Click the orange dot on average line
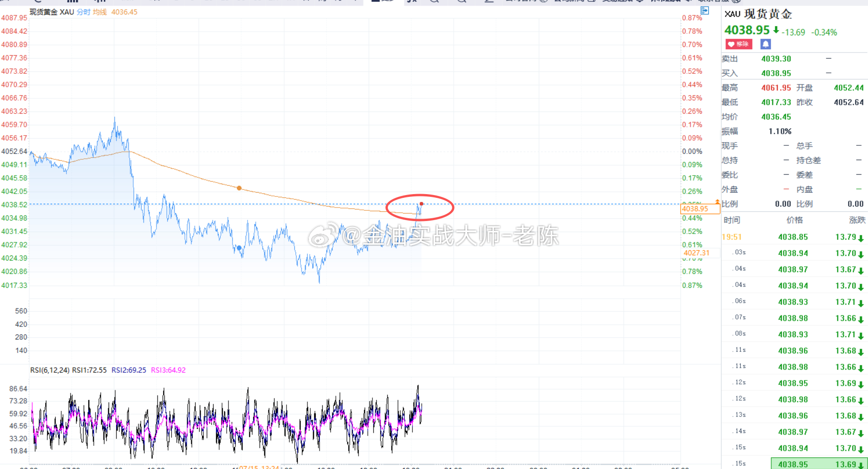 239,188
